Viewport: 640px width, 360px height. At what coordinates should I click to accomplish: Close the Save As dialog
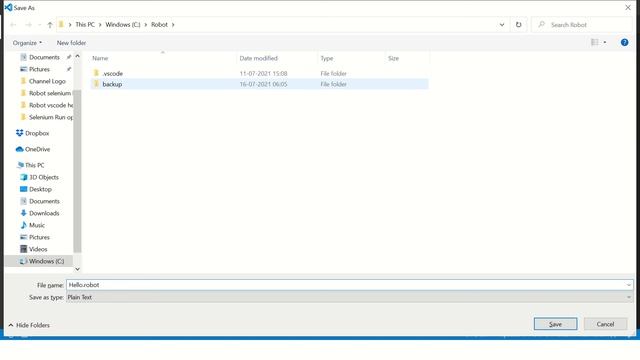coord(628,8)
